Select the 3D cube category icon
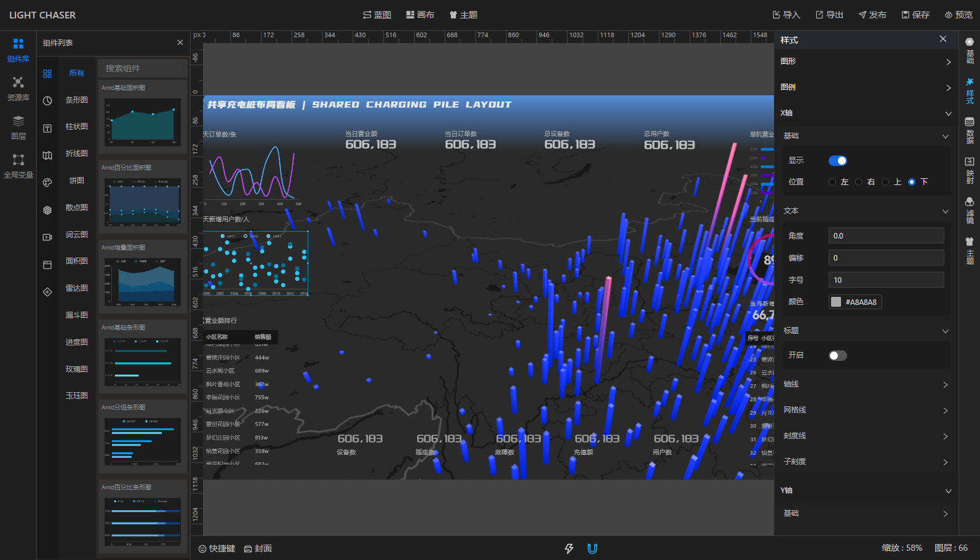Viewport: 980px width, 560px height. pos(47,210)
